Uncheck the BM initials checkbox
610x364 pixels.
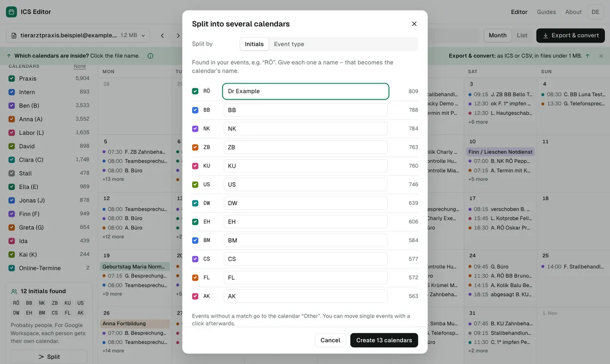point(195,241)
